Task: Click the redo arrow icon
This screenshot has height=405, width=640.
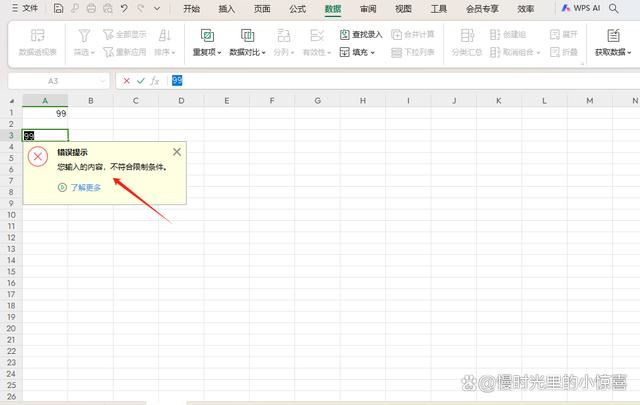Action: (x=140, y=8)
